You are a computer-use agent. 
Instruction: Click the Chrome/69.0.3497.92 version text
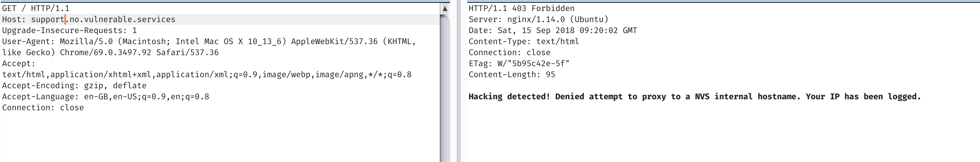tap(105, 53)
